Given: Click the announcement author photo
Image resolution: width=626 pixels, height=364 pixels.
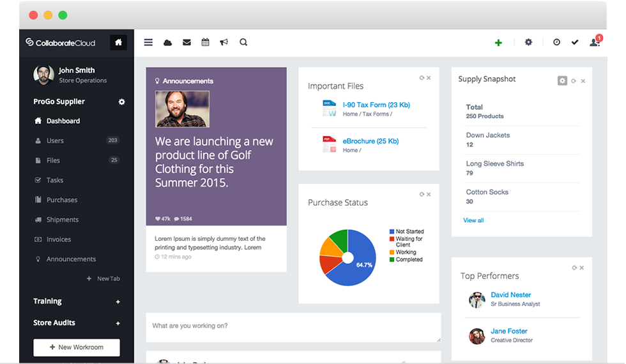Looking at the screenshot, I should tap(182, 109).
